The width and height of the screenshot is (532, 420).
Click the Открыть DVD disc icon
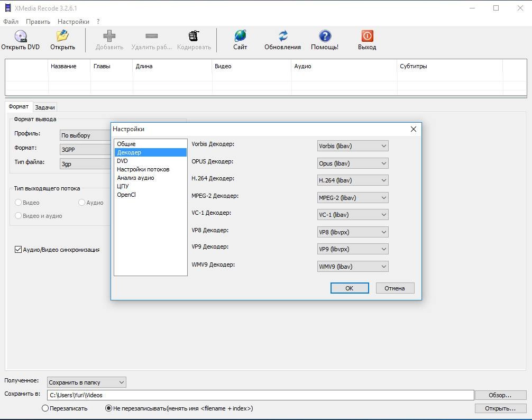(20, 36)
